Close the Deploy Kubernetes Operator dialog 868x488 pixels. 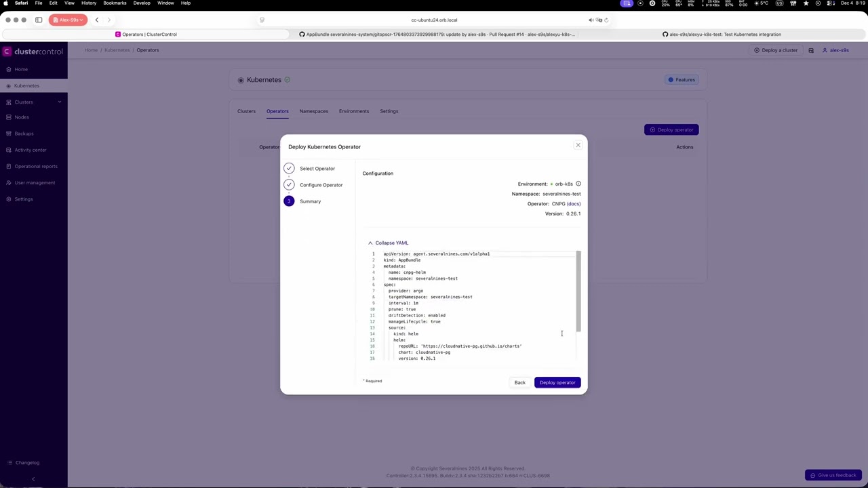point(578,145)
